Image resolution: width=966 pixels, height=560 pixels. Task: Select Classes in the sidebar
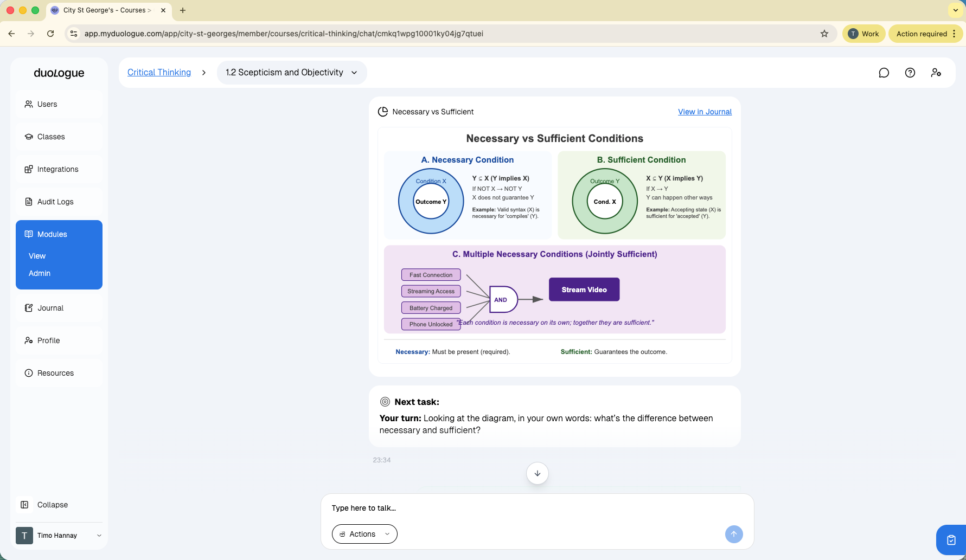(x=59, y=137)
